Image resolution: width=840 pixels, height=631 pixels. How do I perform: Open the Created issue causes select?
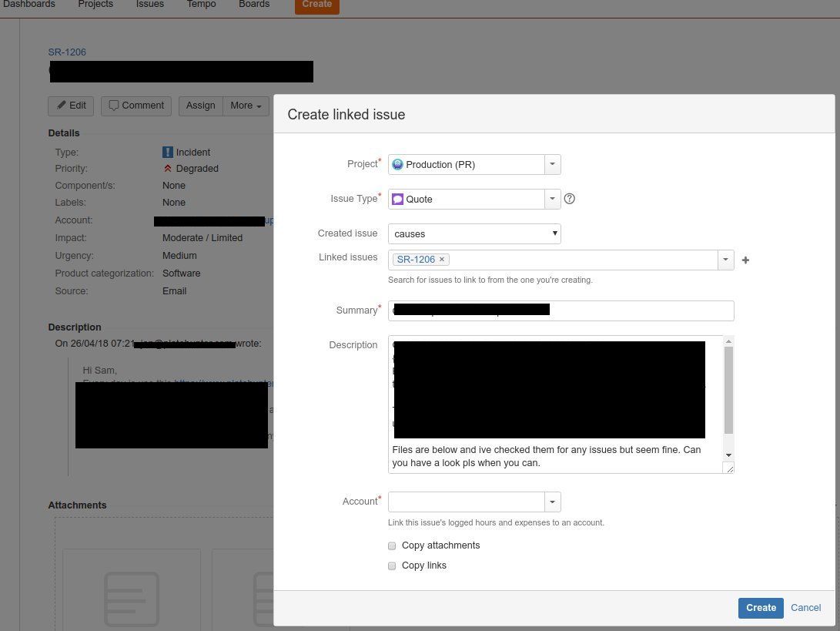coord(474,233)
